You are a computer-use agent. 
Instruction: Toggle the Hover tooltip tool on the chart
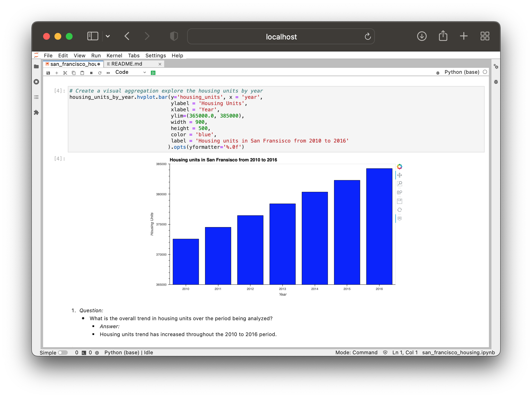click(x=400, y=219)
